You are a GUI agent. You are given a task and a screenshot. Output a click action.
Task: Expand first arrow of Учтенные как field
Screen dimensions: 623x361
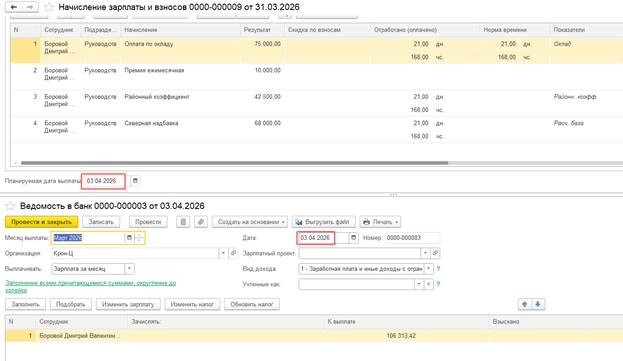(418, 284)
